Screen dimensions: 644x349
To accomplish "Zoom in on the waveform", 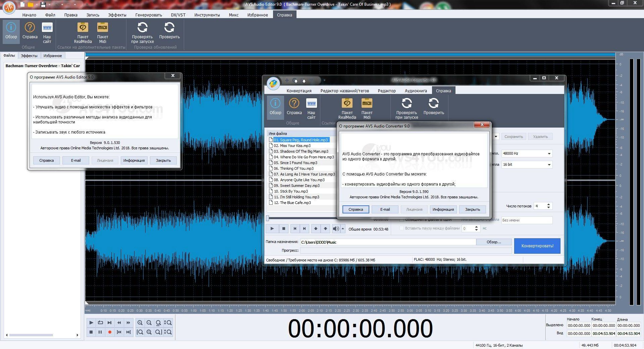I will pos(140,322).
